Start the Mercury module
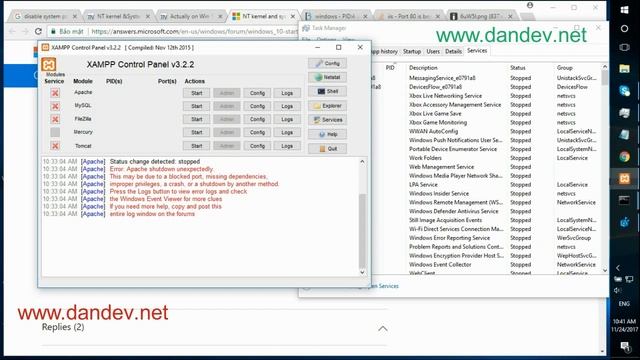 click(x=197, y=132)
